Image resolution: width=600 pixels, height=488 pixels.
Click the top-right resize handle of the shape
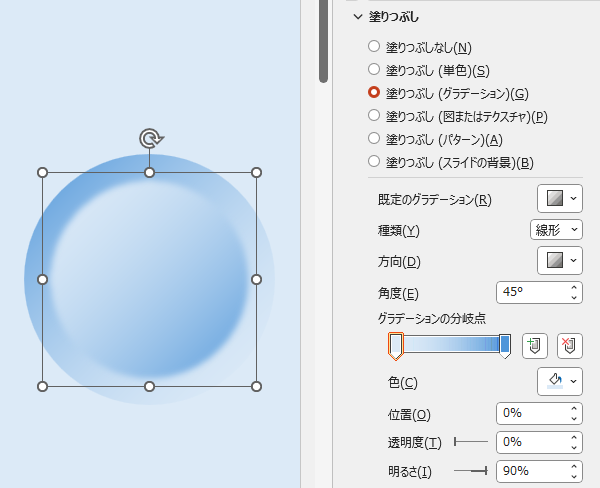pos(256,173)
